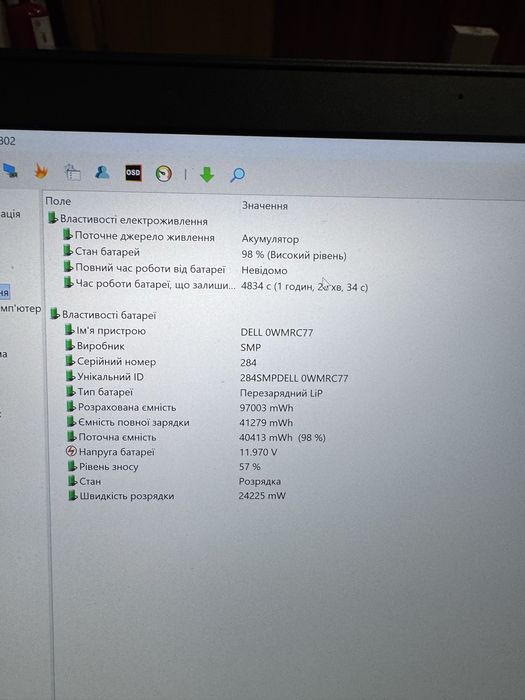Viewport: 525px width, 700px height.
Task: Click the computer monitor toolbar icon
Action: click(10, 171)
